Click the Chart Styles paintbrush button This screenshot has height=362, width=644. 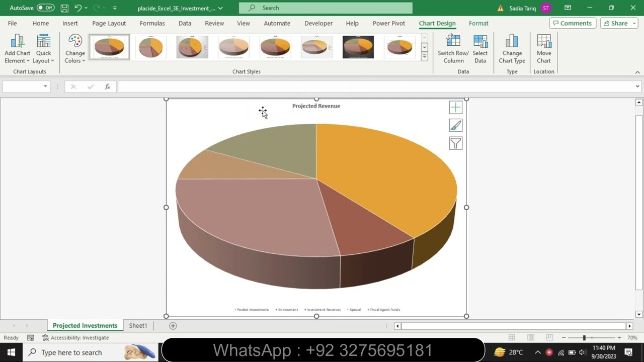coord(455,125)
